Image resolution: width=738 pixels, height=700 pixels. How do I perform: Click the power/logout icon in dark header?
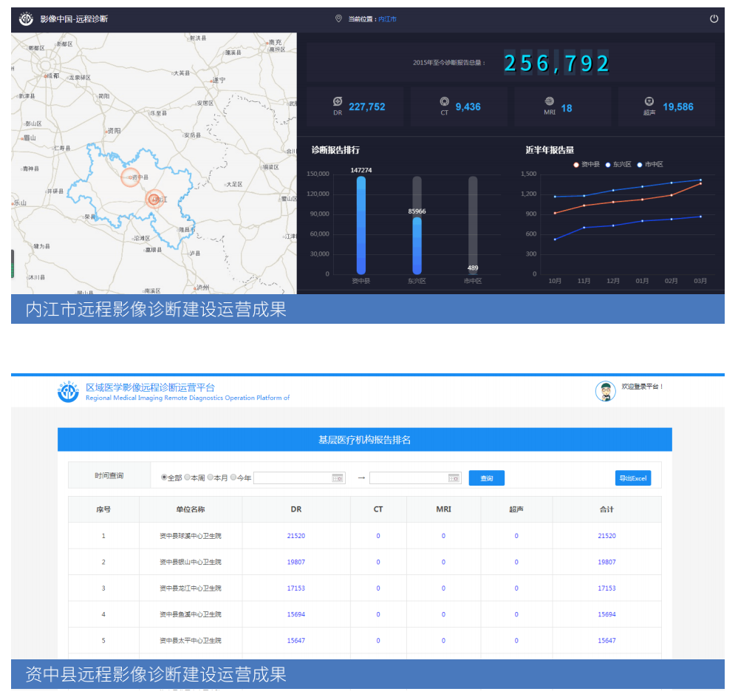click(x=714, y=19)
